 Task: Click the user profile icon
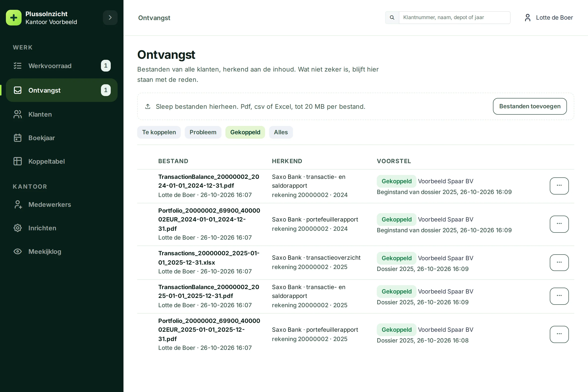527,17
